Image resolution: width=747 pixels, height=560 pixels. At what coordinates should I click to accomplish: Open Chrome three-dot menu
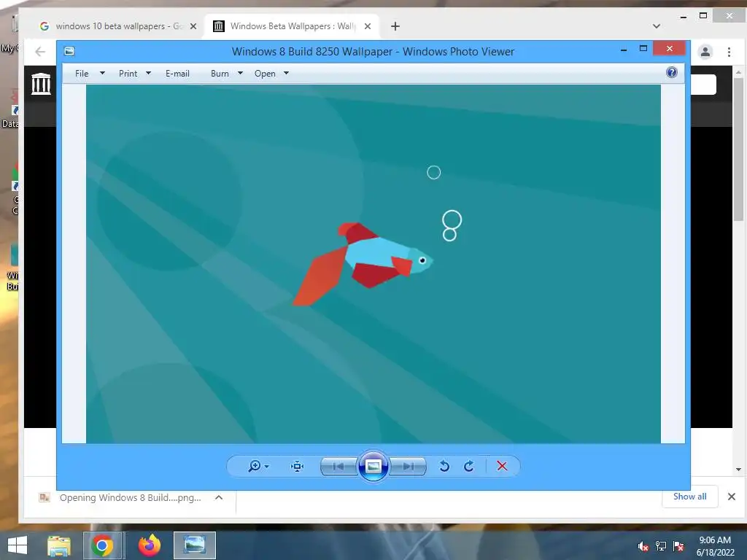[729, 52]
